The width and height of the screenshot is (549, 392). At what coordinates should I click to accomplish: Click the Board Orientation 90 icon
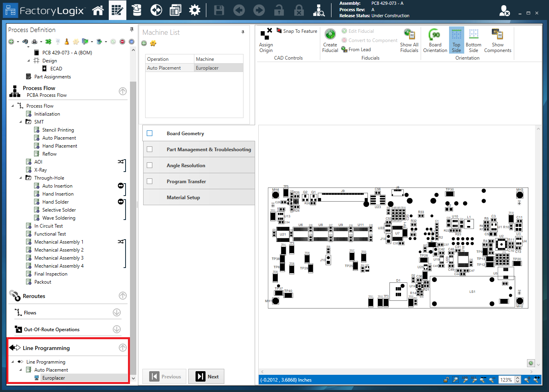[x=435, y=40]
